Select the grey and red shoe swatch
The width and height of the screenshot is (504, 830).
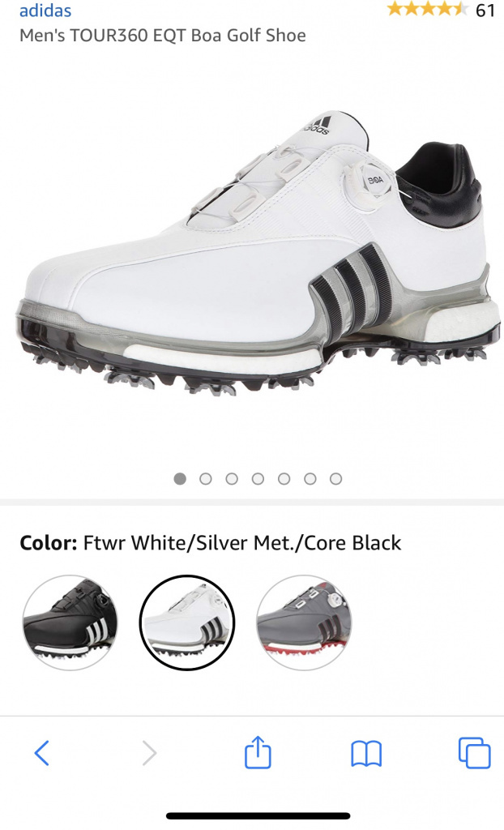click(x=304, y=622)
